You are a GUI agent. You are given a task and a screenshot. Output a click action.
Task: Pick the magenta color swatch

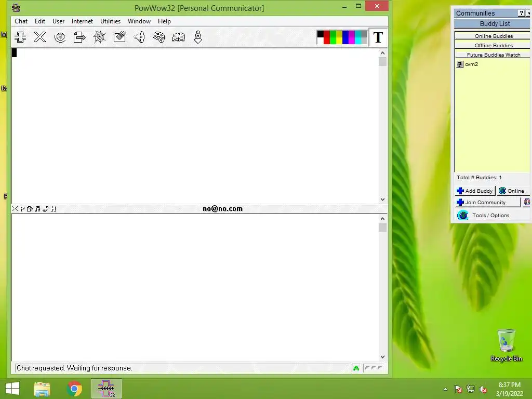[352, 37]
